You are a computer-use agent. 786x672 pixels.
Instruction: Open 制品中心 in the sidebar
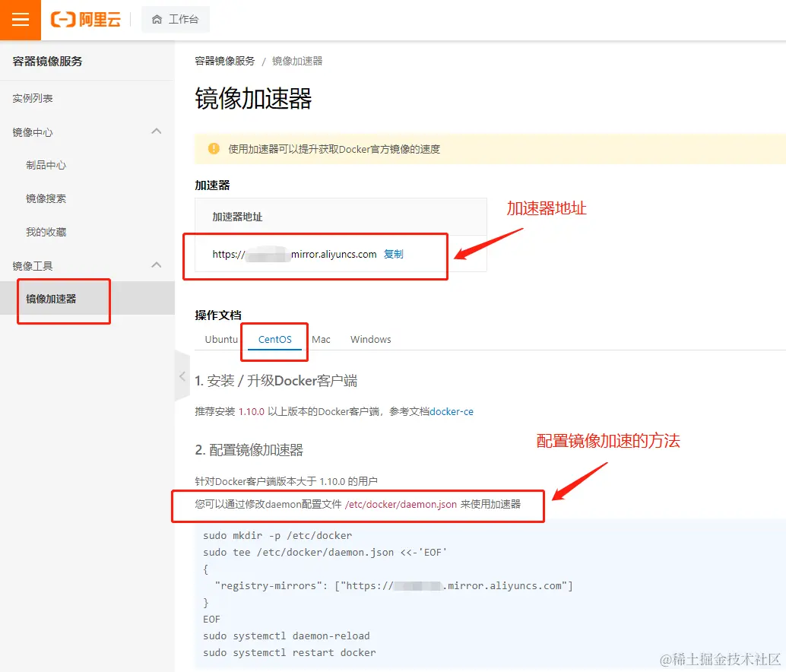click(x=46, y=165)
